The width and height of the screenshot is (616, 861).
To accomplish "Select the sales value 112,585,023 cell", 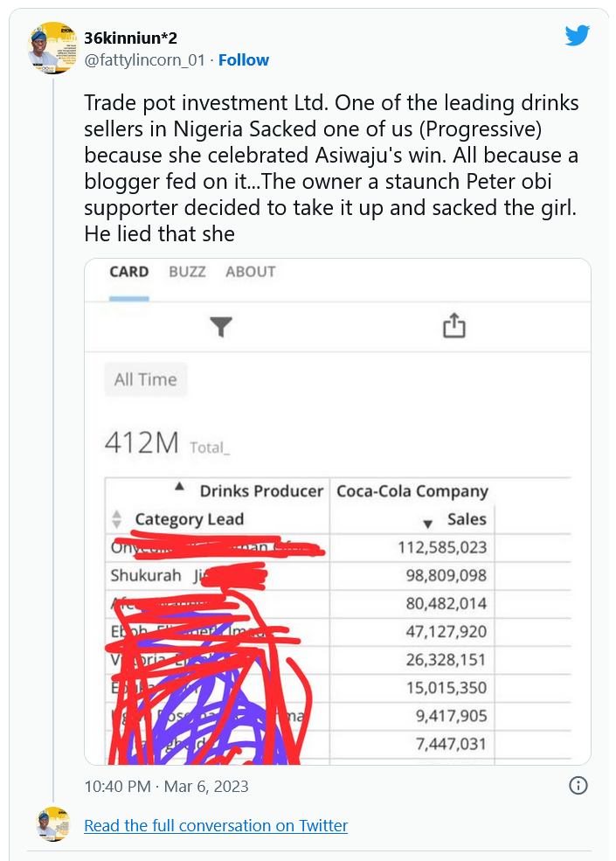I will (441, 547).
